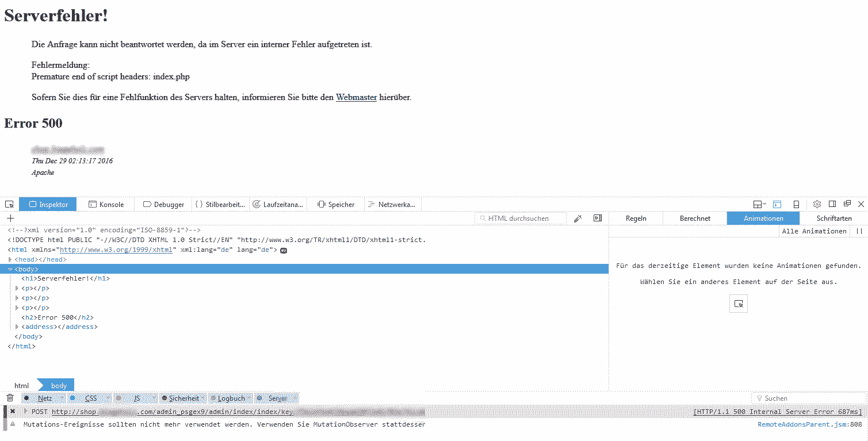Viewport: 868px width, 441px height.
Task: Switch to the Konsole tab
Action: [x=107, y=204]
